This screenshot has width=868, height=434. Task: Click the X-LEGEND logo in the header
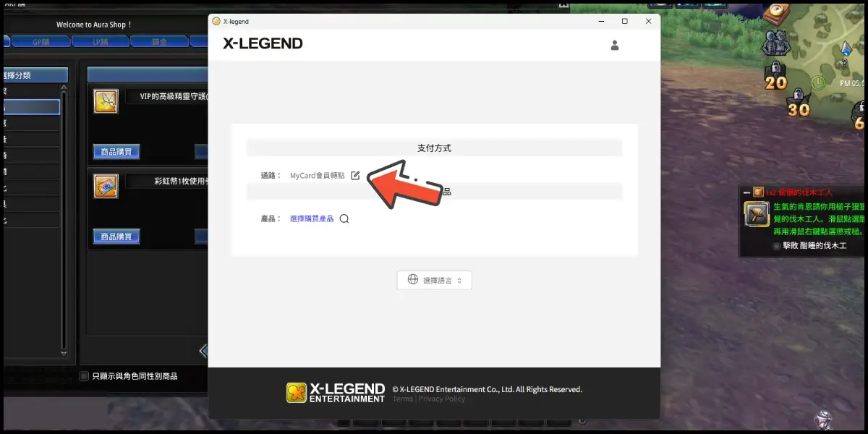point(263,43)
